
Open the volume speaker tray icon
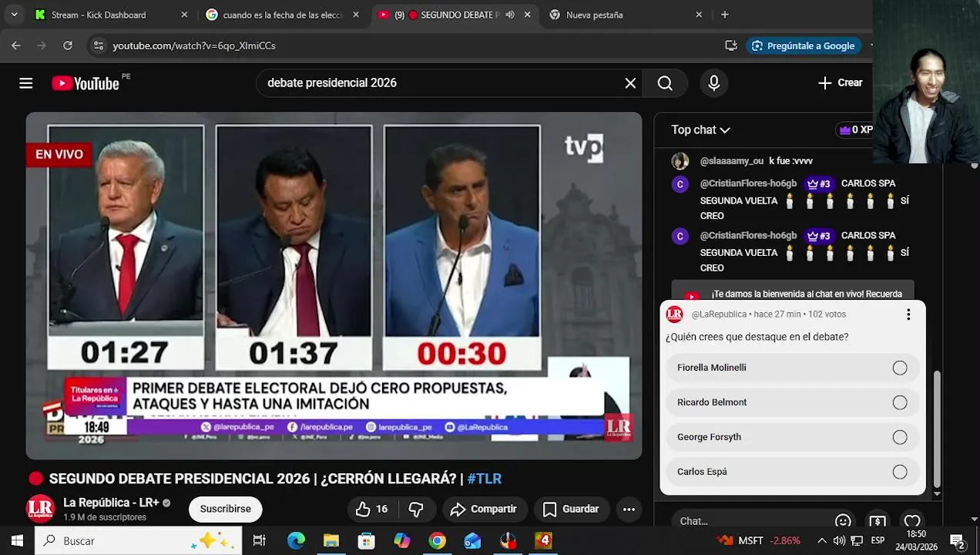839,541
